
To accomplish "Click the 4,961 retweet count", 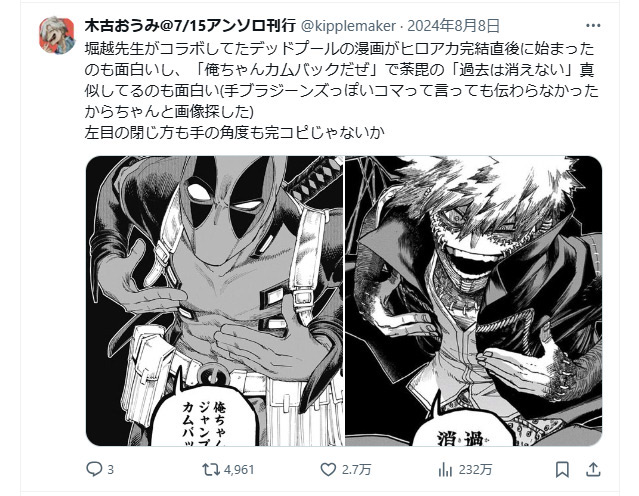I will point(239,470).
